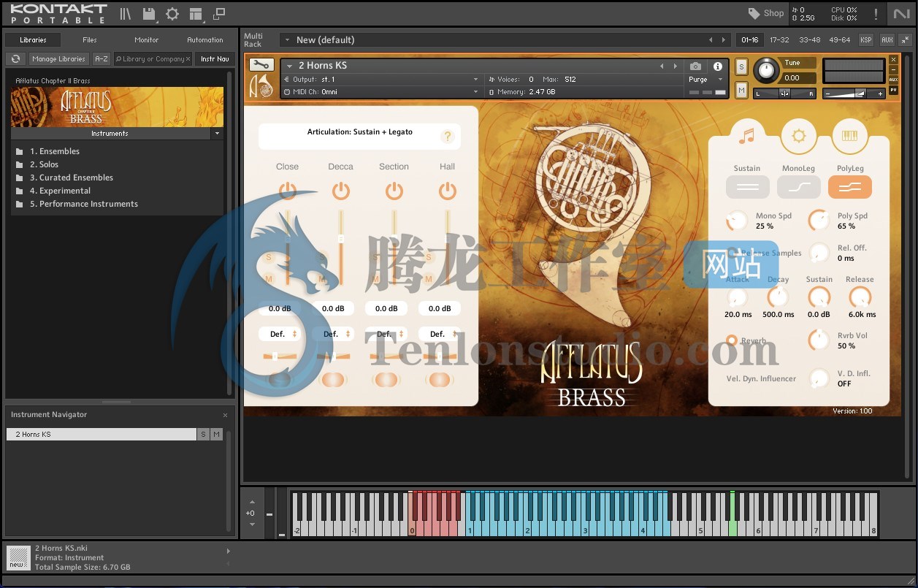
Task: Adjust the Poly Spd knob
Action: click(x=819, y=221)
